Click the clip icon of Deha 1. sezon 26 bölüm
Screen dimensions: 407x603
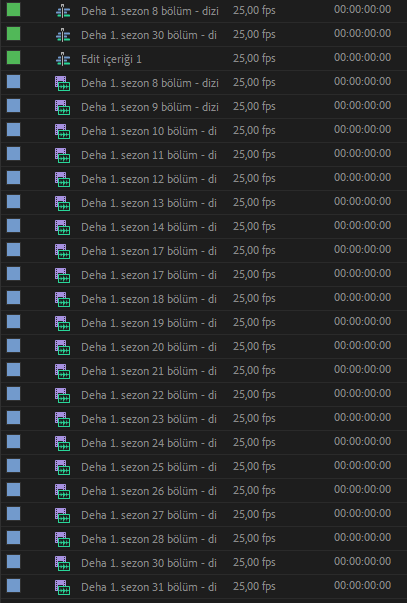pos(62,491)
